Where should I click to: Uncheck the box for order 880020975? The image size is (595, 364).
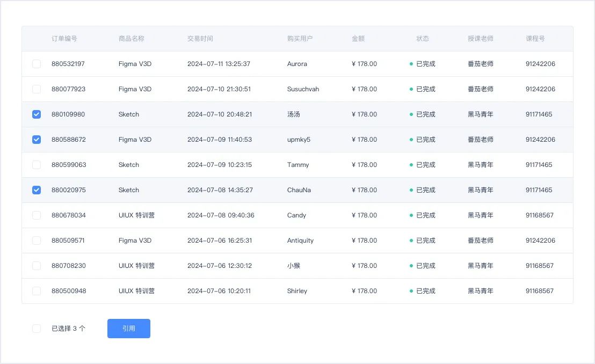point(37,190)
